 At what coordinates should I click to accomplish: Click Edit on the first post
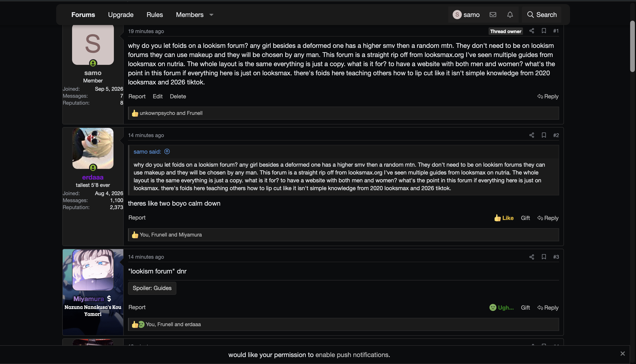coord(158,96)
